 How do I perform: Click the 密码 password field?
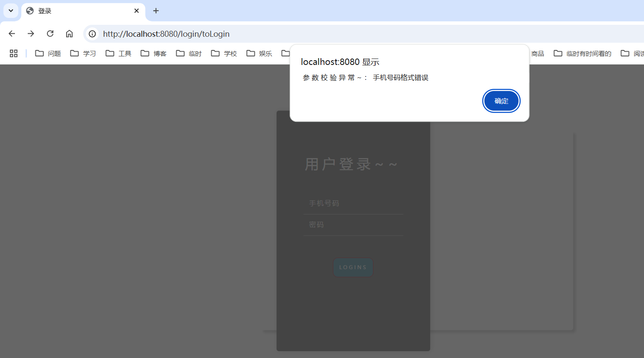tap(353, 225)
